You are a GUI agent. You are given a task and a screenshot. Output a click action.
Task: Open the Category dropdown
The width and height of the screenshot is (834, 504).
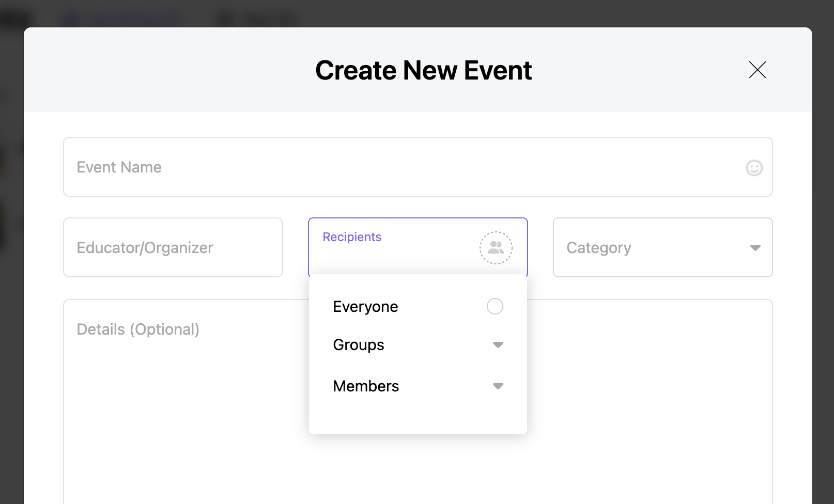(662, 247)
